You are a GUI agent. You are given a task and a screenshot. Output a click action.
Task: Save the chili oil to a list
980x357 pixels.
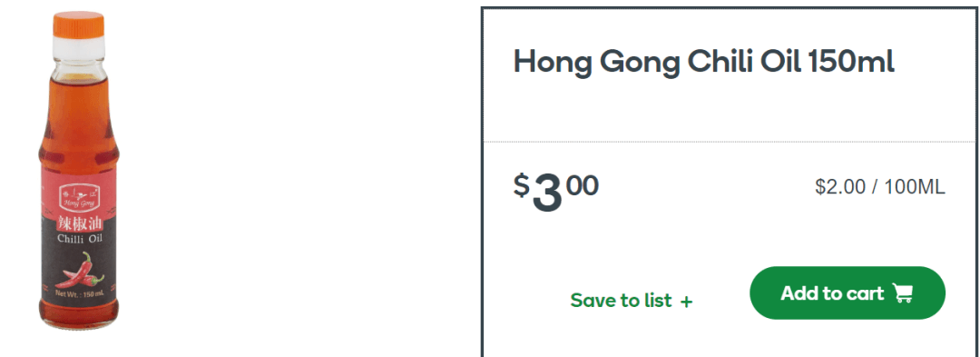632,301
